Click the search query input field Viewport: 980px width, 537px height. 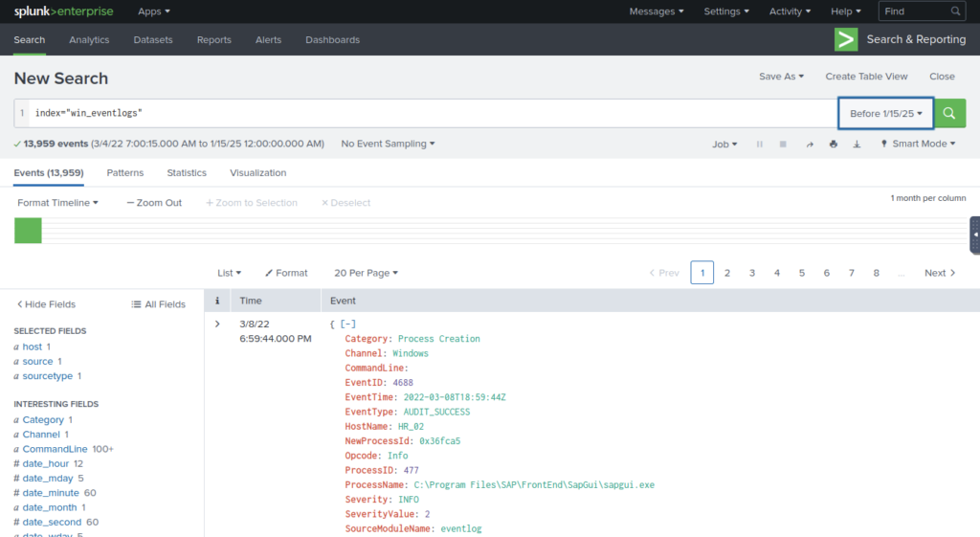point(433,113)
